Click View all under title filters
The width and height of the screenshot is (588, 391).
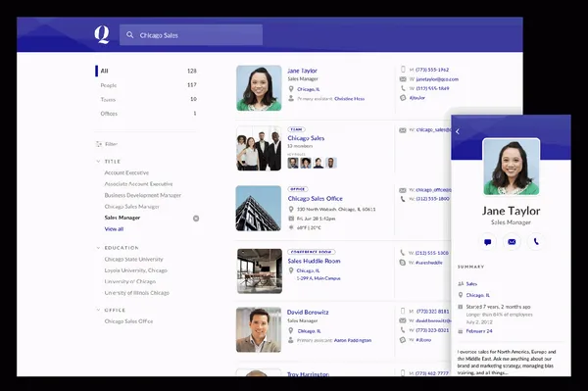pos(114,229)
